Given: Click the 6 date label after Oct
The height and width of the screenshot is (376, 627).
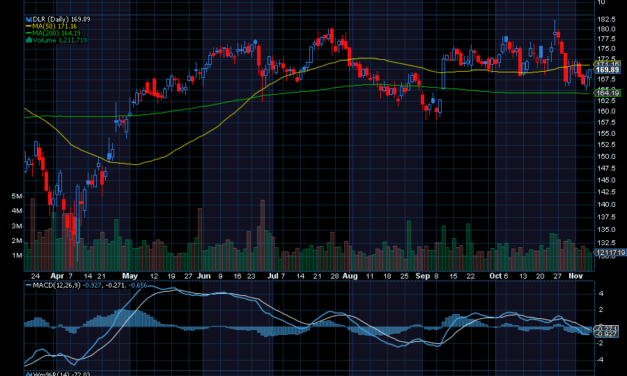Looking at the screenshot, I should [506, 276].
